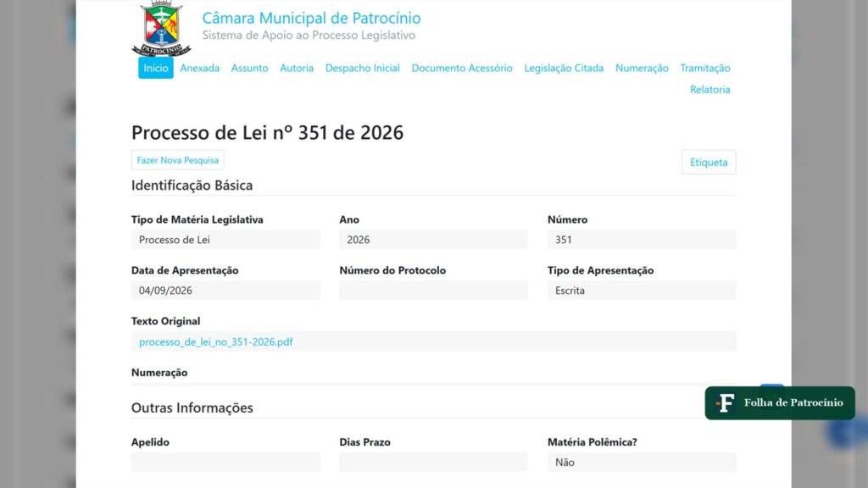Image resolution: width=868 pixels, height=488 pixels.
Task: Open the Tramitação tab
Action: coord(705,68)
